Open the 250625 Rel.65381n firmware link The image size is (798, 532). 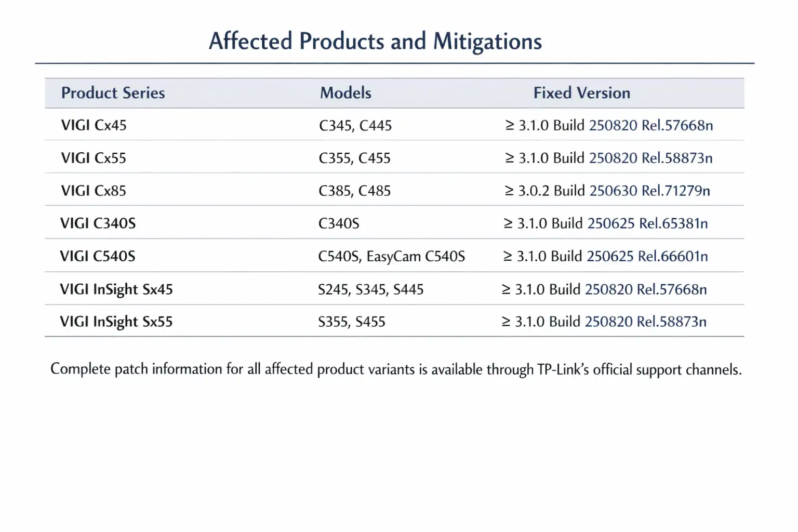(x=647, y=223)
